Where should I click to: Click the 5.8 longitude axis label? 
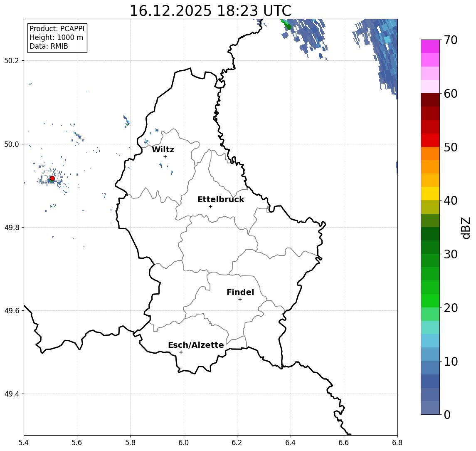130,443
